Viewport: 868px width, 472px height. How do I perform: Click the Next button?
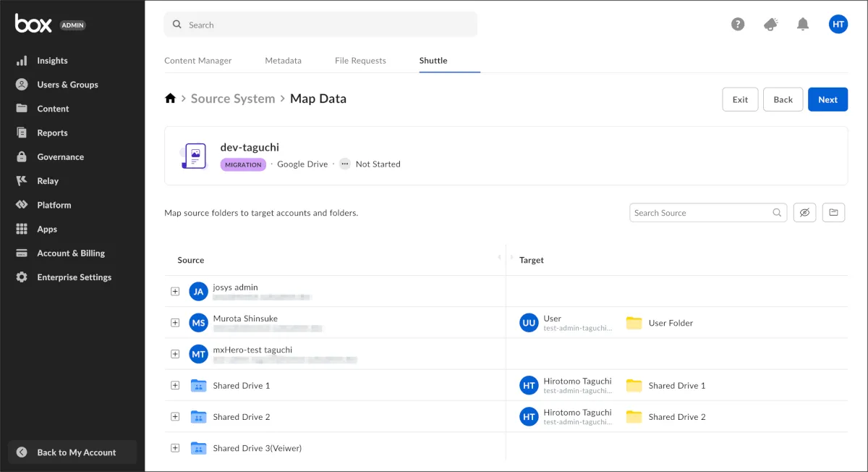[x=827, y=100]
